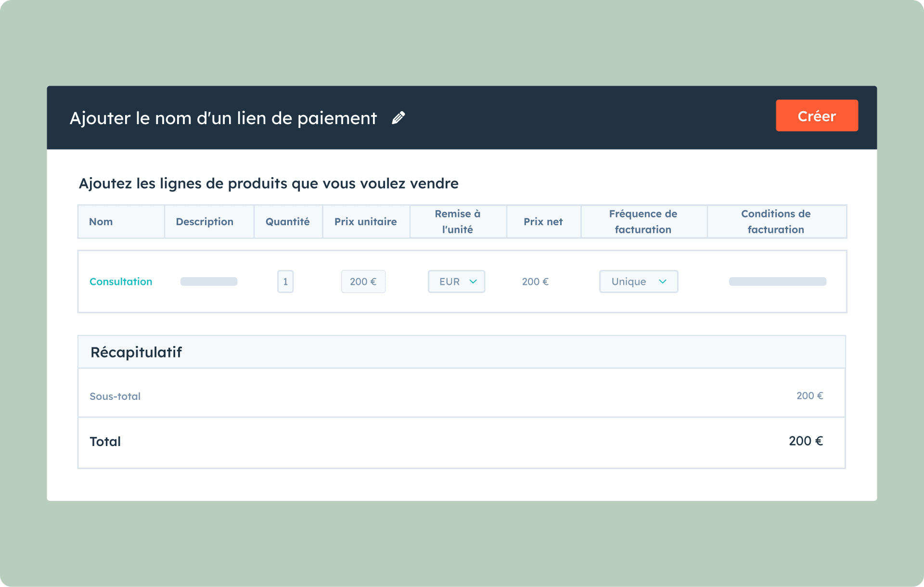Image resolution: width=924 pixels, height=587 pixels.
Task: Open the Unique billing frequency dropdown
Action: pyautogui.click(x=629, y=281)
